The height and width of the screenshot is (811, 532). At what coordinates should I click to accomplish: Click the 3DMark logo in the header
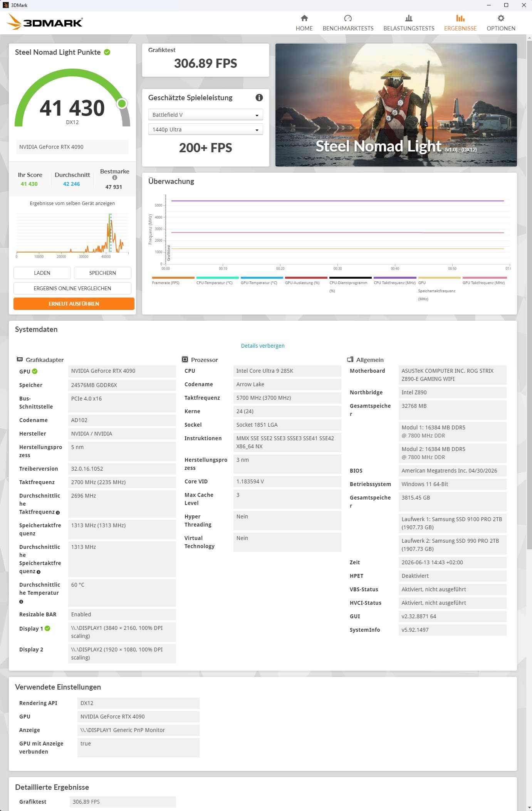(45, 22)
